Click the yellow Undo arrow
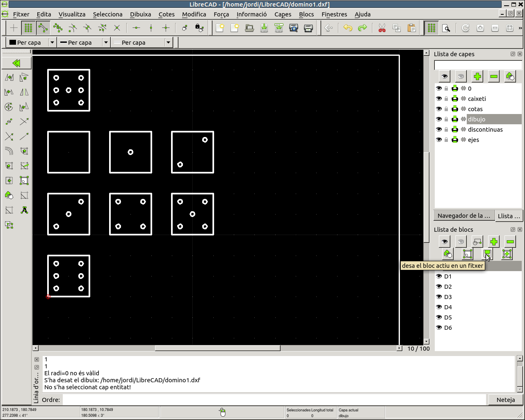 coord(347,28)
